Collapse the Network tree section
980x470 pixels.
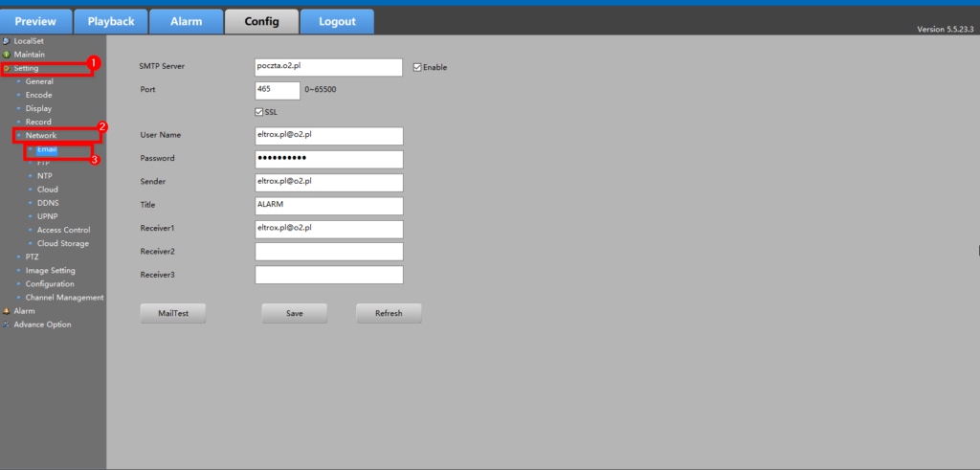(x=18, y=136)
